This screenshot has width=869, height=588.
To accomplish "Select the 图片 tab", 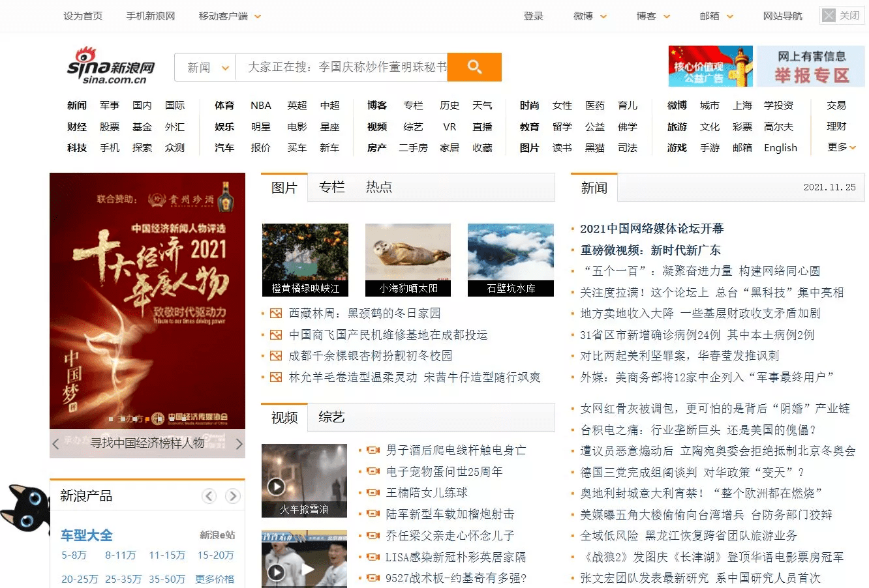I will point(284,188).
